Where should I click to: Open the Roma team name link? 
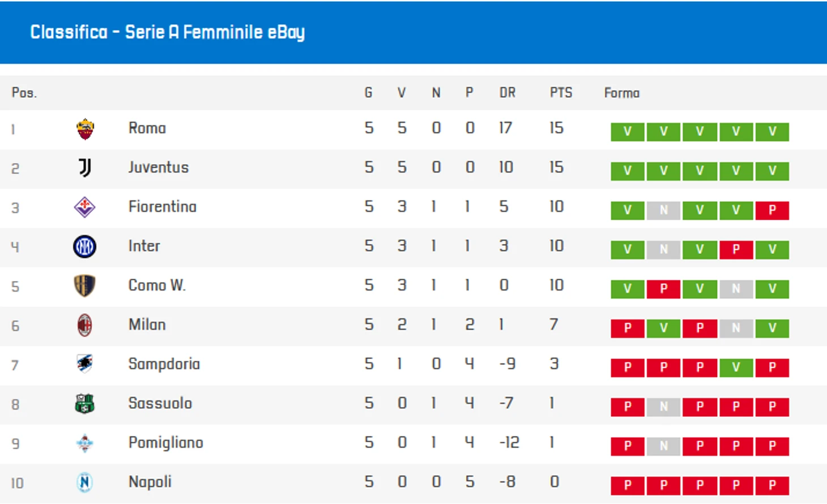tap(147, 128)
